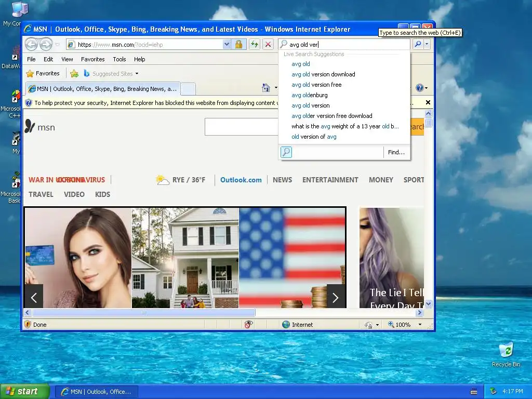This screenshot has width=532, height=399.
Task: Click the MSN taskbar window button
Action: pyautogui.click(x=96, y=392)
